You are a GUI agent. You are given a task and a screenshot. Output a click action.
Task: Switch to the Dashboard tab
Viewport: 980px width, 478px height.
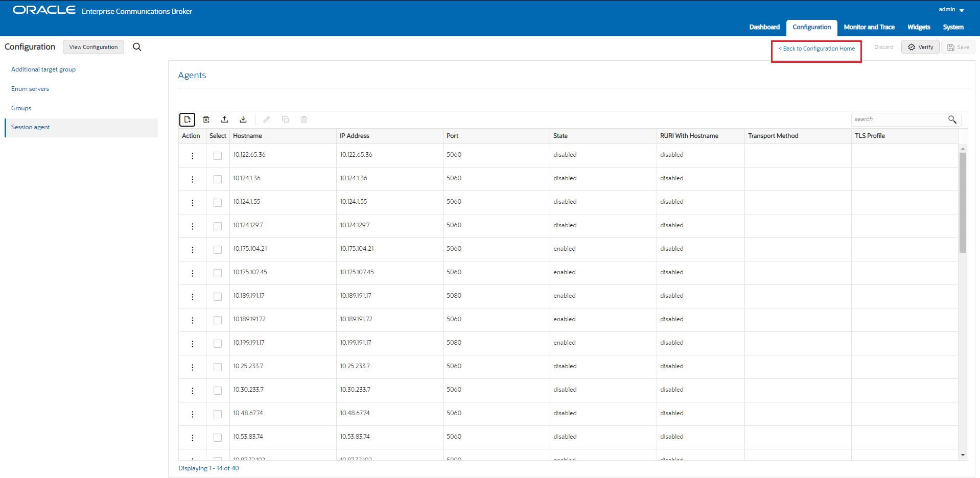[764, 27]
